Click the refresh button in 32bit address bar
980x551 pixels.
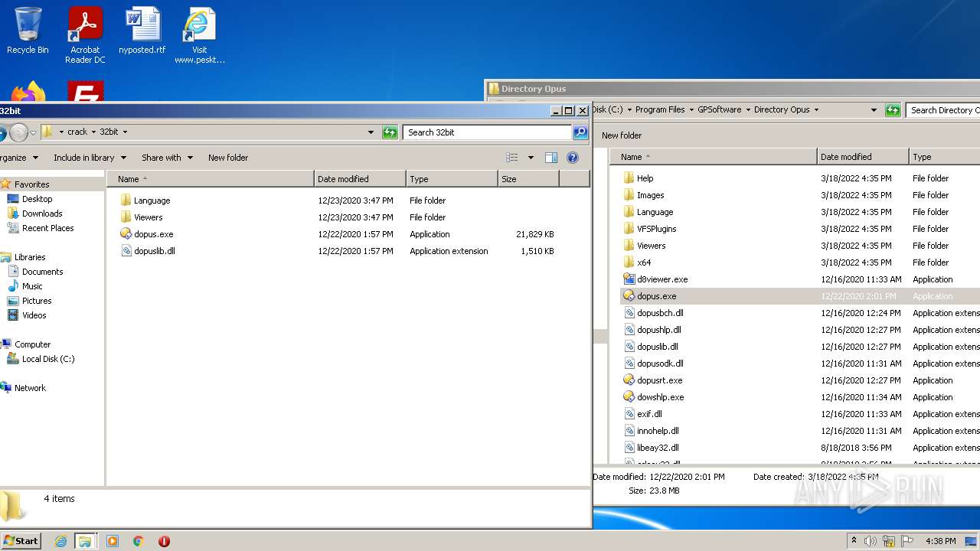pos(390,132)
